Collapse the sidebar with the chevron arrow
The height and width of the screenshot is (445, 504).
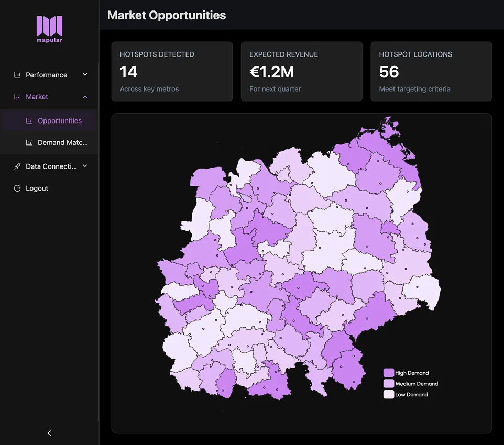tap(49, 433)
